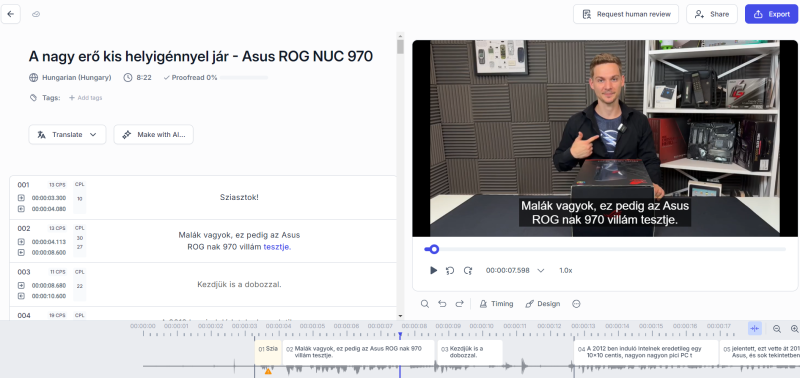Open the Design settings

[x=543, y=304]
